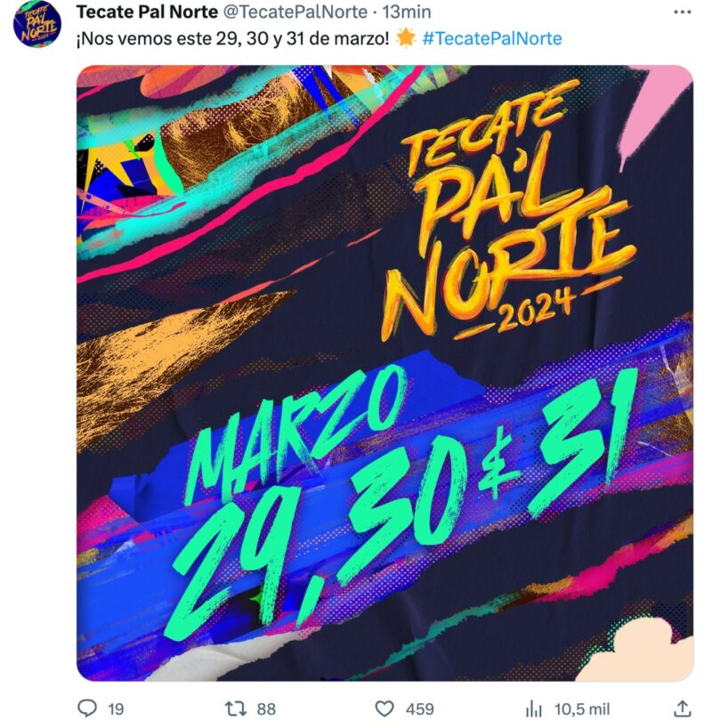Click the bold Tecate Pal Norte display name

pyautogui.click(x=147, y=12)
